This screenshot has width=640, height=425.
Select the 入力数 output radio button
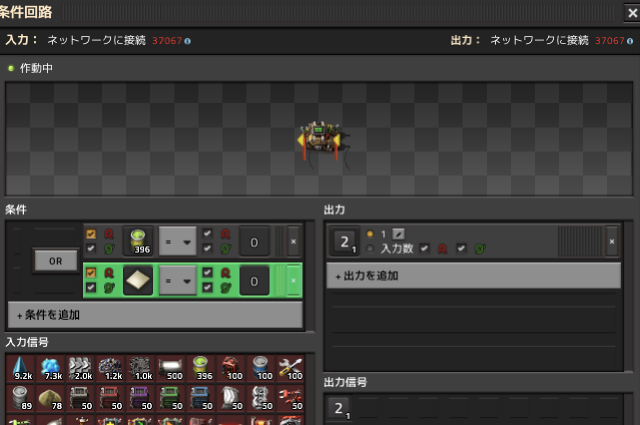tap(370, 248)
